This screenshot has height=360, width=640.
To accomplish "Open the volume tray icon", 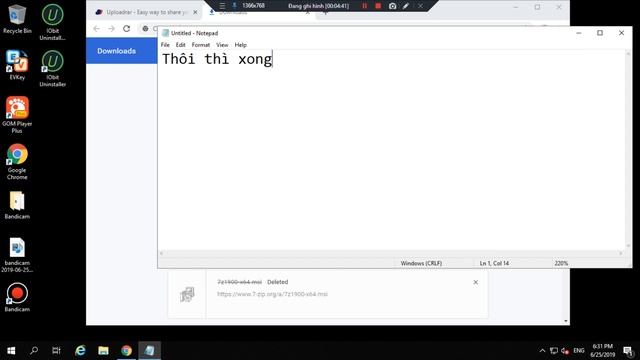I will click(x=565, y=351).
